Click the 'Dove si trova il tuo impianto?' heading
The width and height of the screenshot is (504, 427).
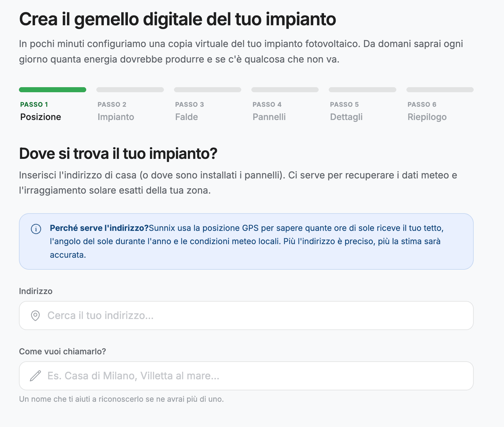coord(118,154)
